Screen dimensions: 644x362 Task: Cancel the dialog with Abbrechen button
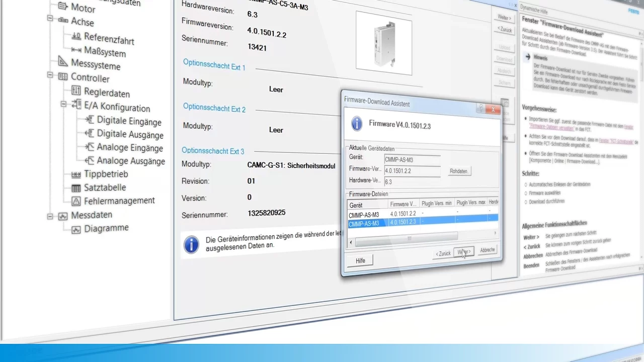(487, 249)
